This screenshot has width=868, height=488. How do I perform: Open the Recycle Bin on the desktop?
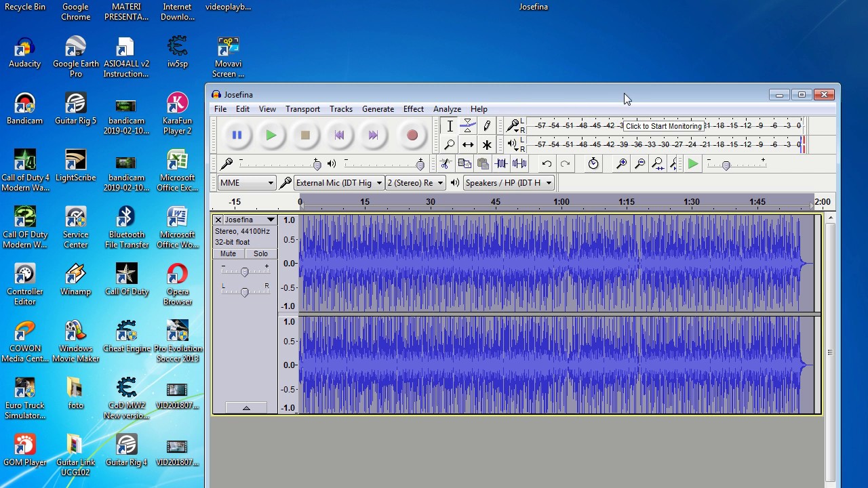click(25, 7)
